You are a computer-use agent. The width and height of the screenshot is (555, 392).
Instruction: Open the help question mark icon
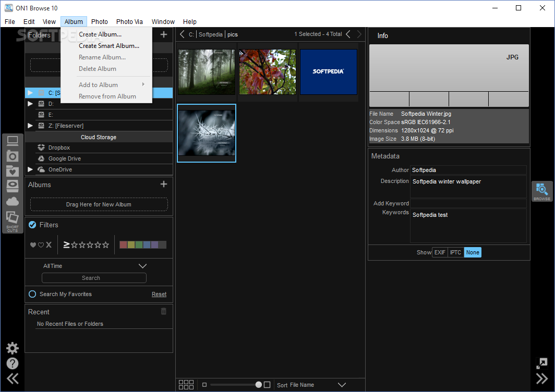pyautogui.click(x=13, y=363)
